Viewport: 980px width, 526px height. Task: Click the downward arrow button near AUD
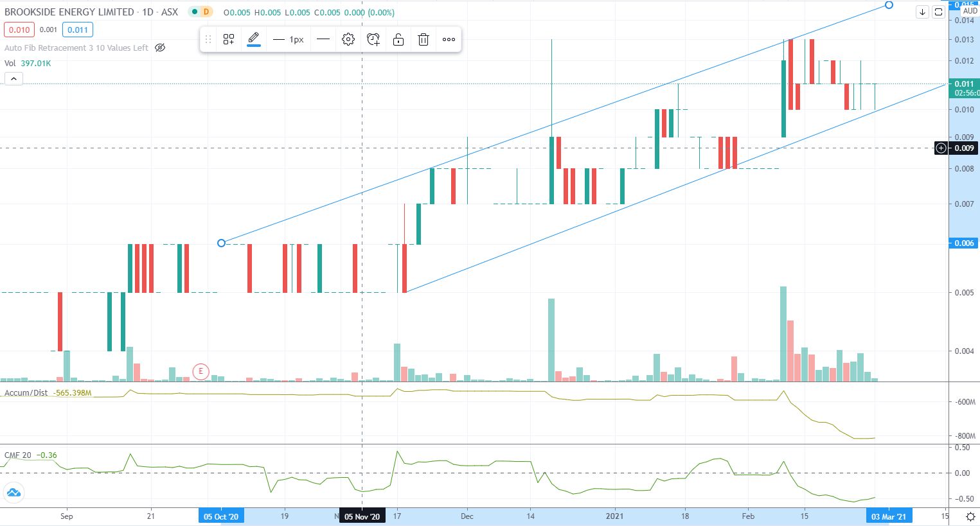pyautogui.click(x=922, y=12)
